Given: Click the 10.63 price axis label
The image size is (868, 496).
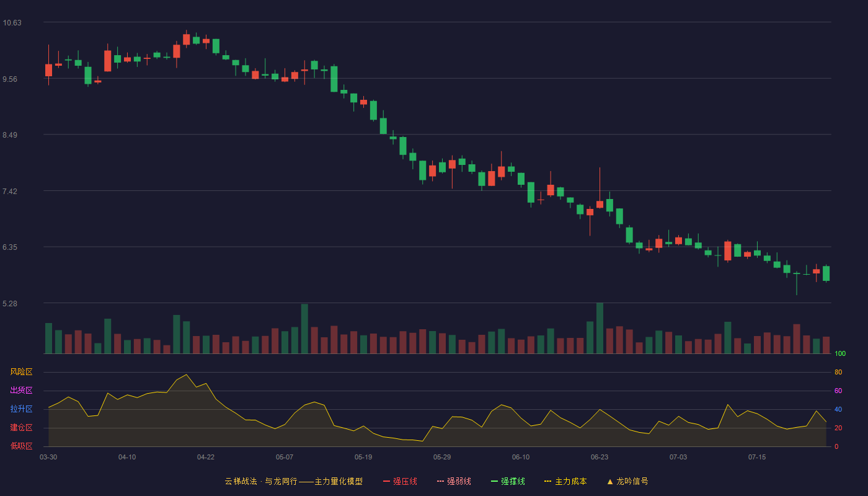Looking at the screenshot, I should pyautogui.click(x=12, y=23).
